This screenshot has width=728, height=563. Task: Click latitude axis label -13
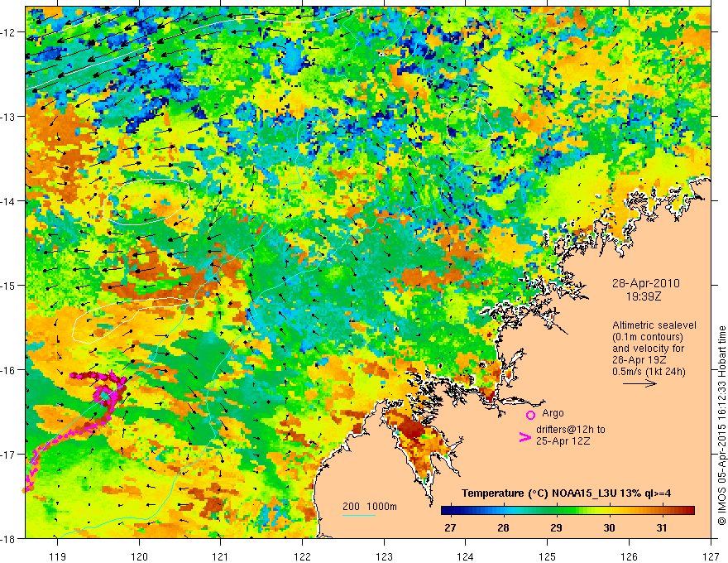click(x=9, y=117)
